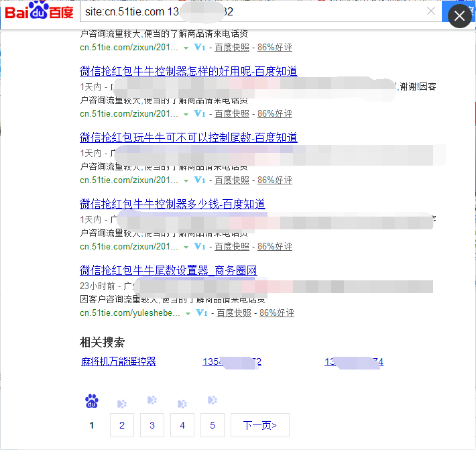Viewport: 476px width, 450px height.
Task: Go to results page 2
Action: (x=122, y=425)
